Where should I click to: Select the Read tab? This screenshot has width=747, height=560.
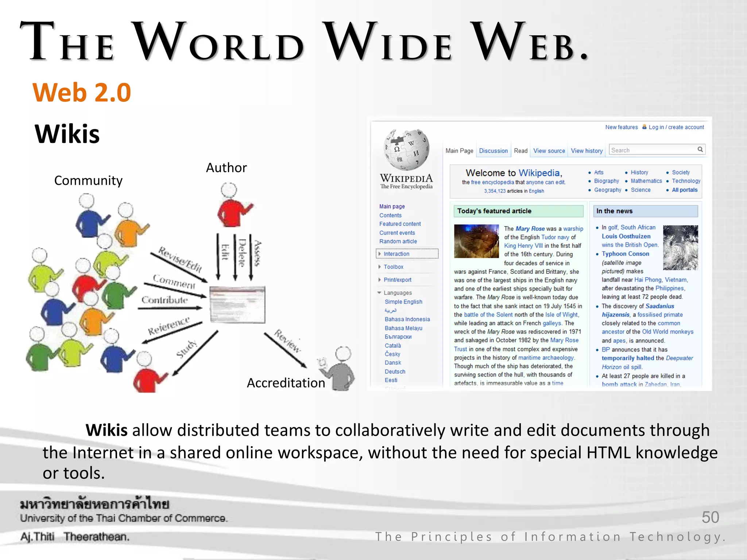pyautogui.click(x=520, y=151)
